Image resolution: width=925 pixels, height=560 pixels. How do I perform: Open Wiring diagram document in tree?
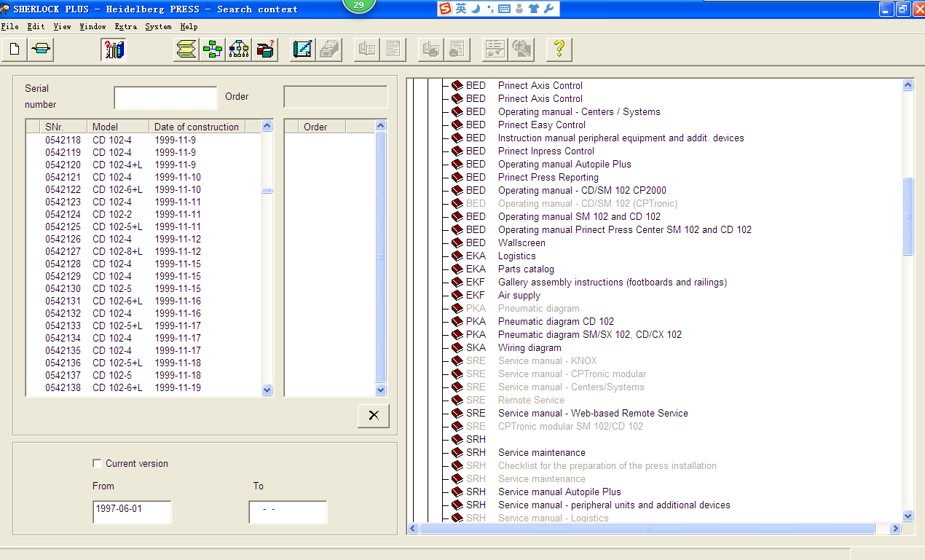click(530, 348)
